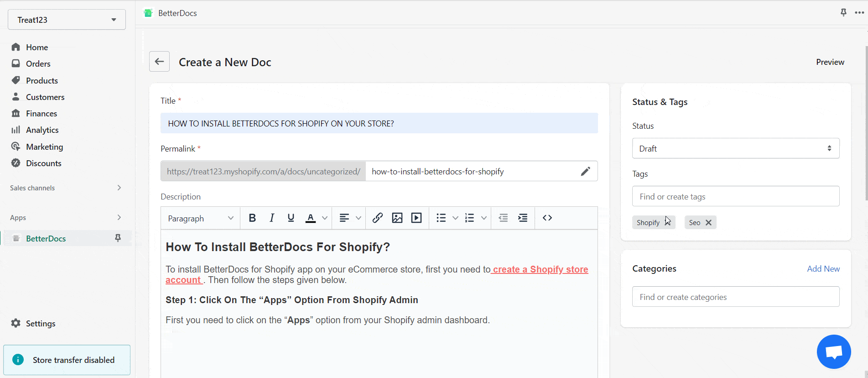Click the Preview button

(830, 62)
